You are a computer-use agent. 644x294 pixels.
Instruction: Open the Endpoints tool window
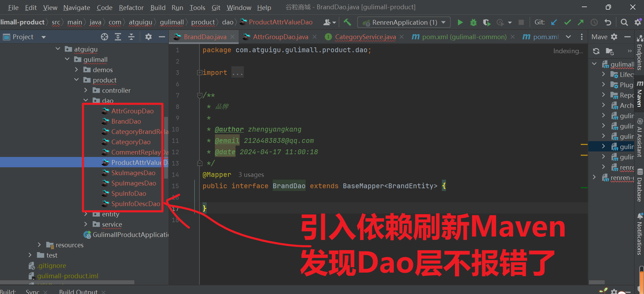coord(639,53)
